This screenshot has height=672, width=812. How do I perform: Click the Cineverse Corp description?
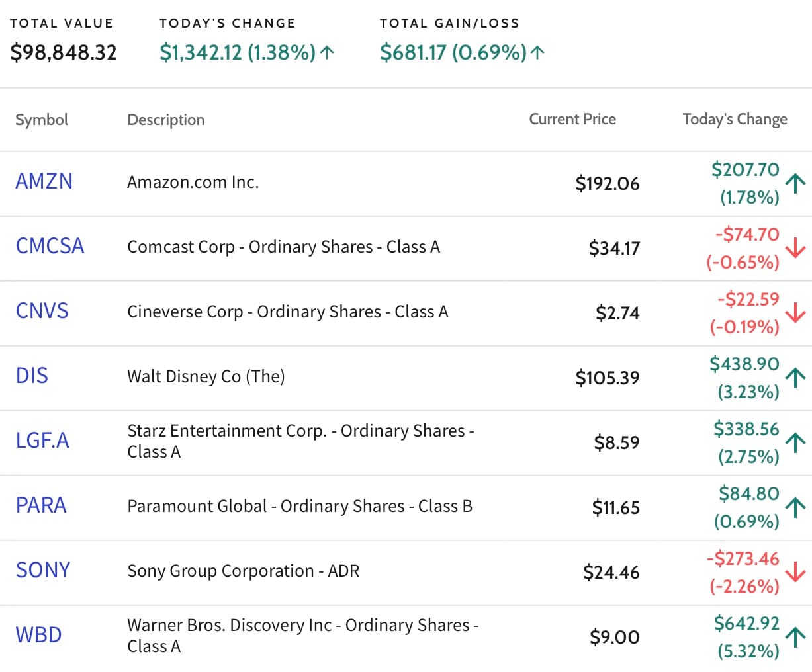point(288,312)
